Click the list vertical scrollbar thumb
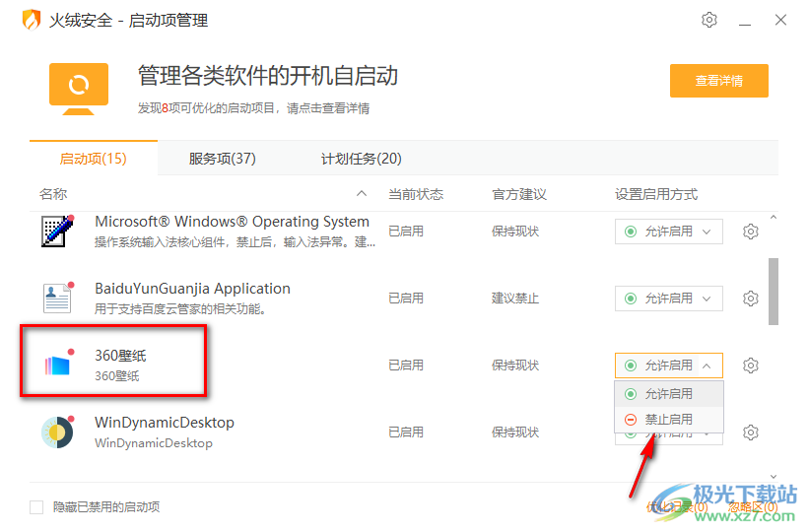 tap(774, 292)
